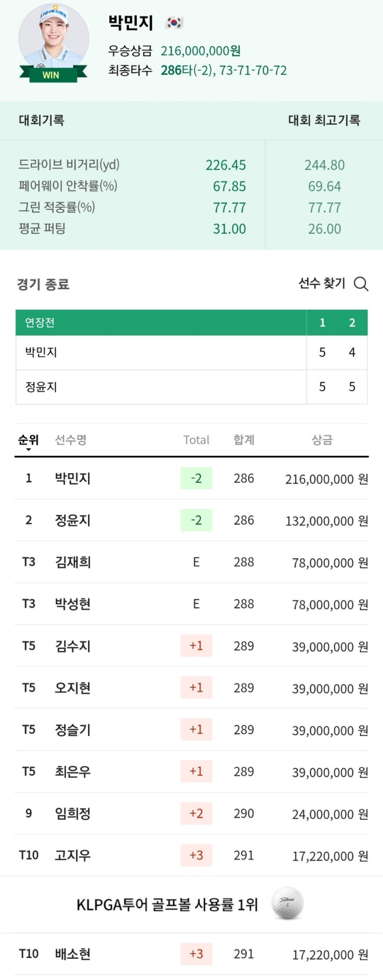Click the Total column header
Viewport: 383px width, 980px height.
coord(196,440)
